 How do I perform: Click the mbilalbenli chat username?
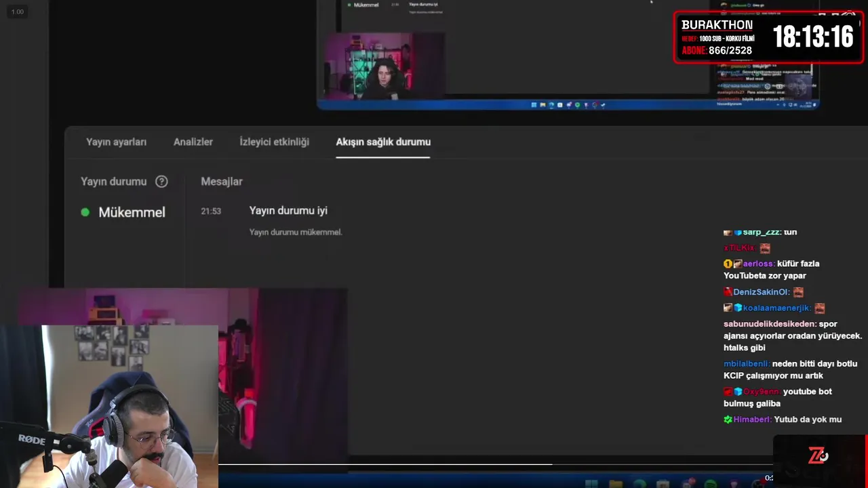747,364
